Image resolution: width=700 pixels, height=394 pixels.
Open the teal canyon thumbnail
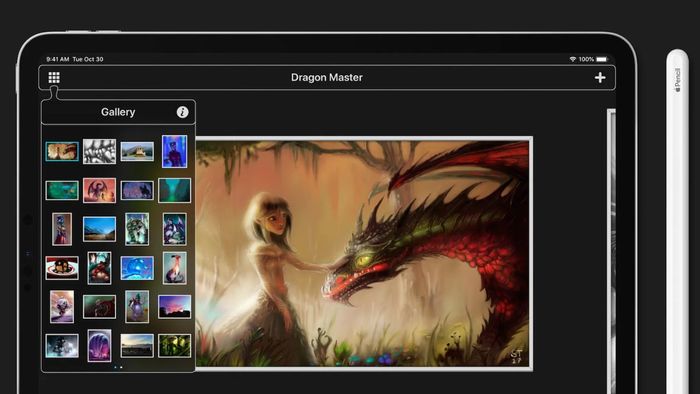175,191
